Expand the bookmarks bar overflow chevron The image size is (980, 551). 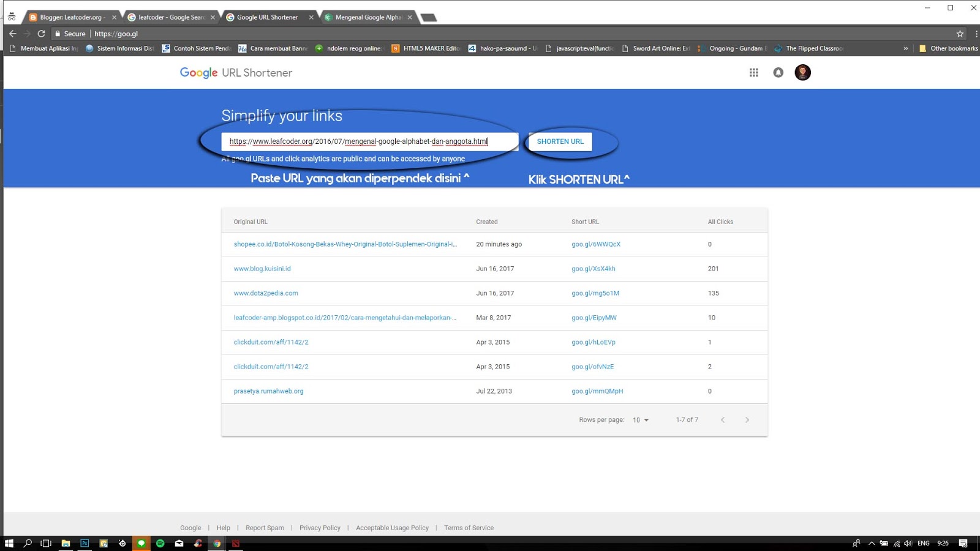pos(906,48)
